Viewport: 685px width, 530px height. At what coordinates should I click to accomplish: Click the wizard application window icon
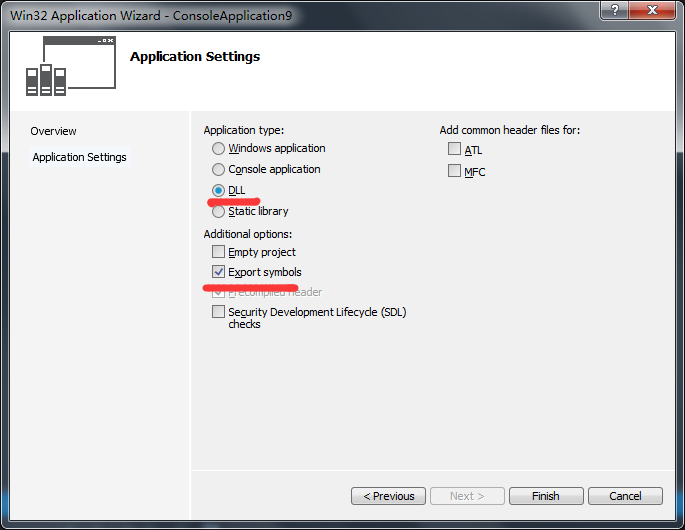71,66
